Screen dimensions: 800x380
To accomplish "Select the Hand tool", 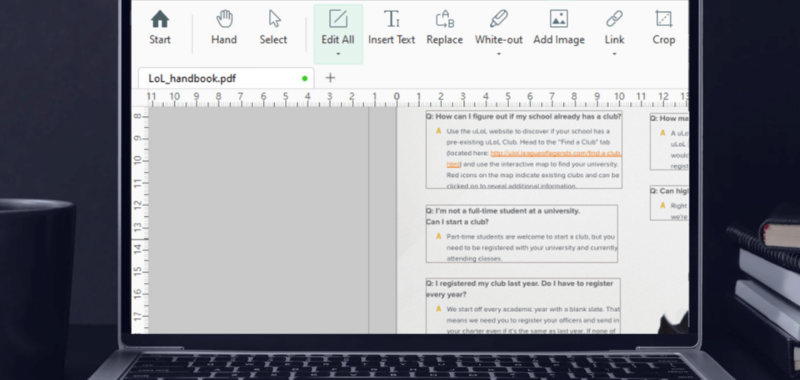I will 224,28.
